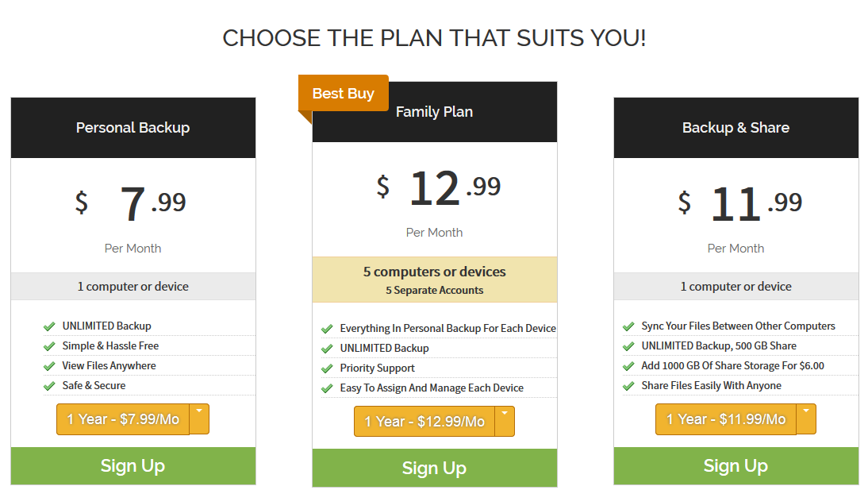Viewport: 868px width, 490px height.
Task: Click the checkmark beside UNLIMITED Backup in Personal Backup
Action: point(49,326)
